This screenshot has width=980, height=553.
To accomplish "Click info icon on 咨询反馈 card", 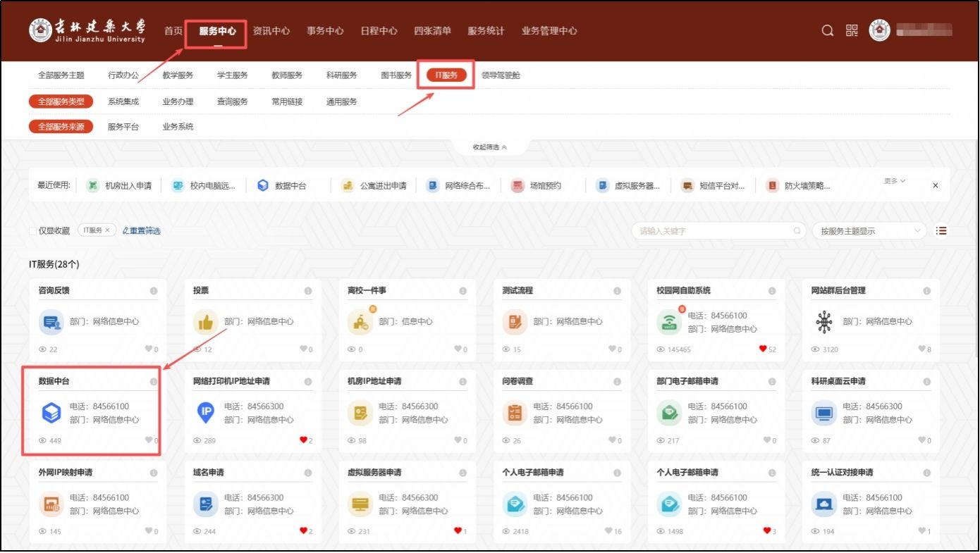I will pyautogui.click(x=154, y=291).
